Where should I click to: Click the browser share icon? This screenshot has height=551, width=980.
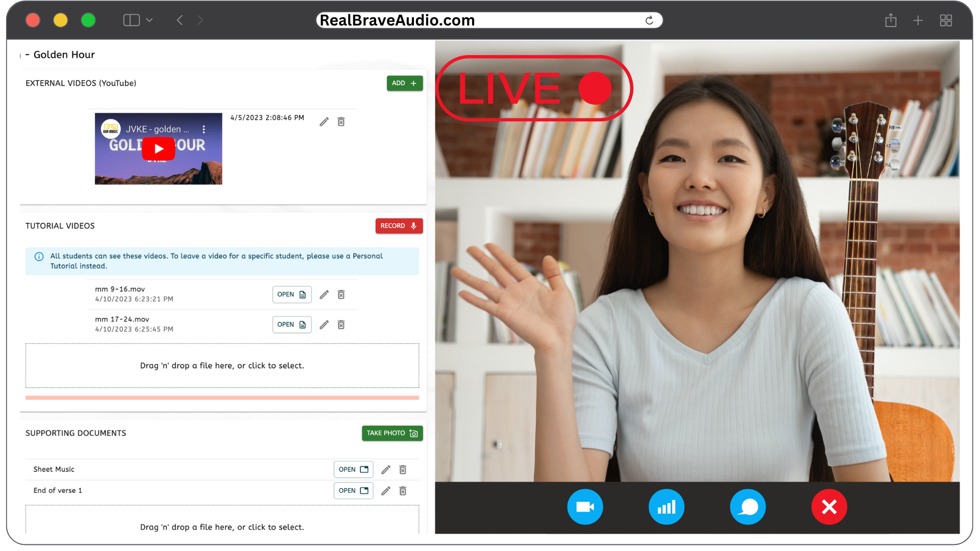891,20
